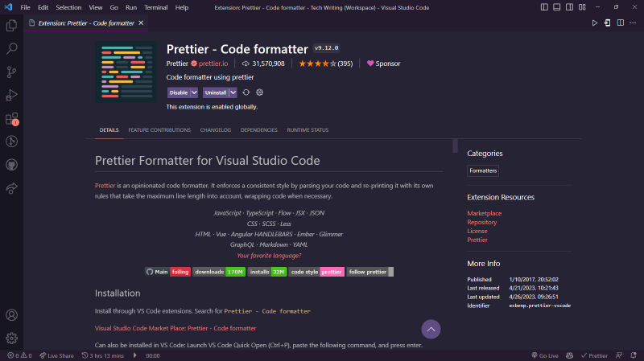Image resolution: width=644 pixels, height=361 pixels.
Task: Switch to Details tab
Action: click(x=109, y=130)
